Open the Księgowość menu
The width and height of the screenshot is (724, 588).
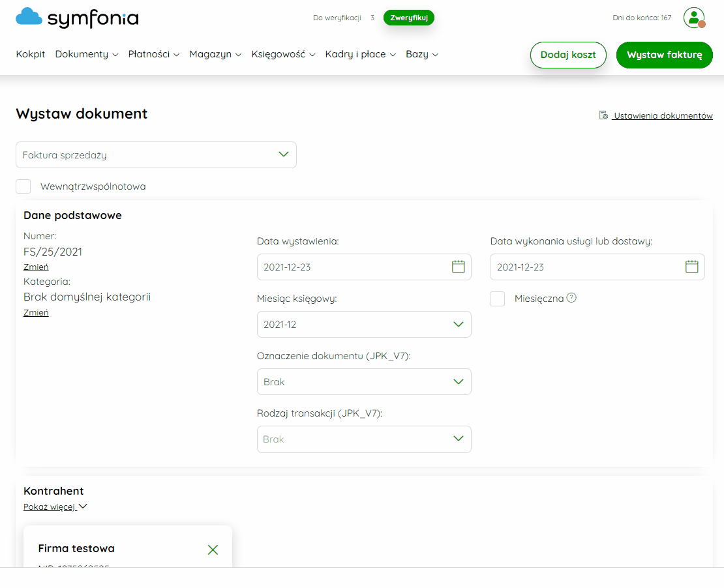(283, 54)
